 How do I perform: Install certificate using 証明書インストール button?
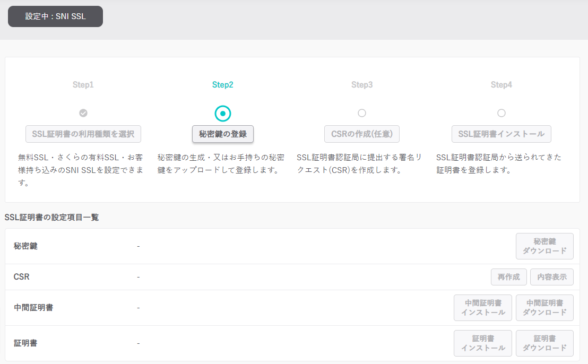[483, 343]
